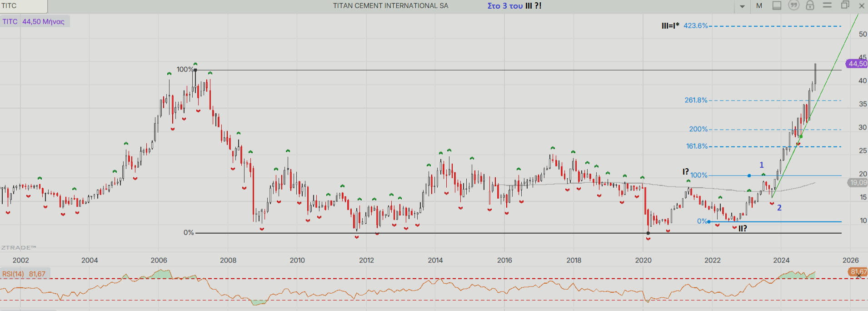The width and height of the screenshot is (868, 311).
Task: Click the RSI(14) 81,67 indicator label
Action: 24,274
